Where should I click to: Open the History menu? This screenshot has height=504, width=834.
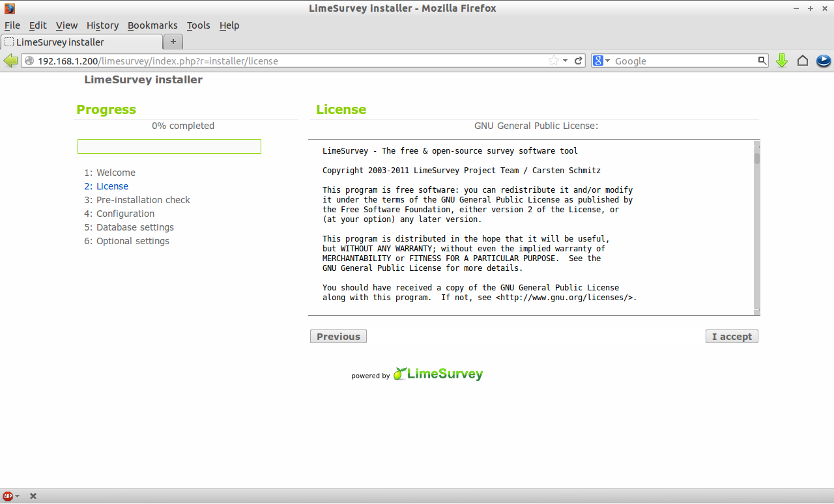[102, 25]
